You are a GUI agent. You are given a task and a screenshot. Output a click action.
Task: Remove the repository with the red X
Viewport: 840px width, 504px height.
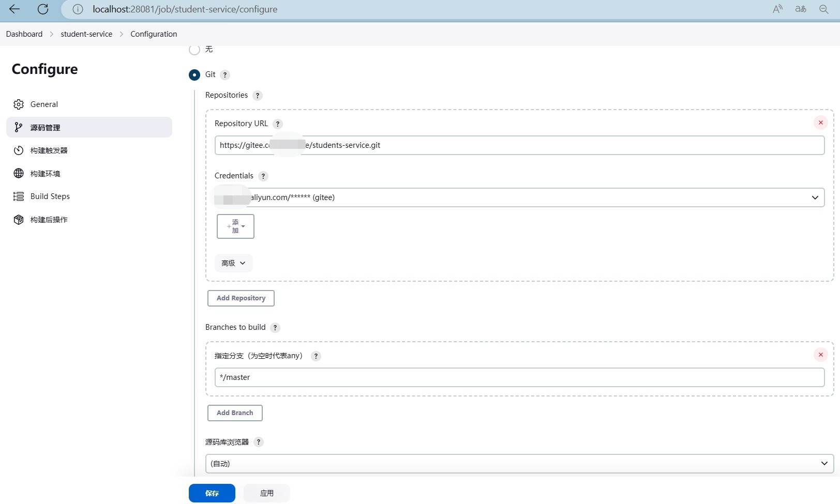click(820, 123)
